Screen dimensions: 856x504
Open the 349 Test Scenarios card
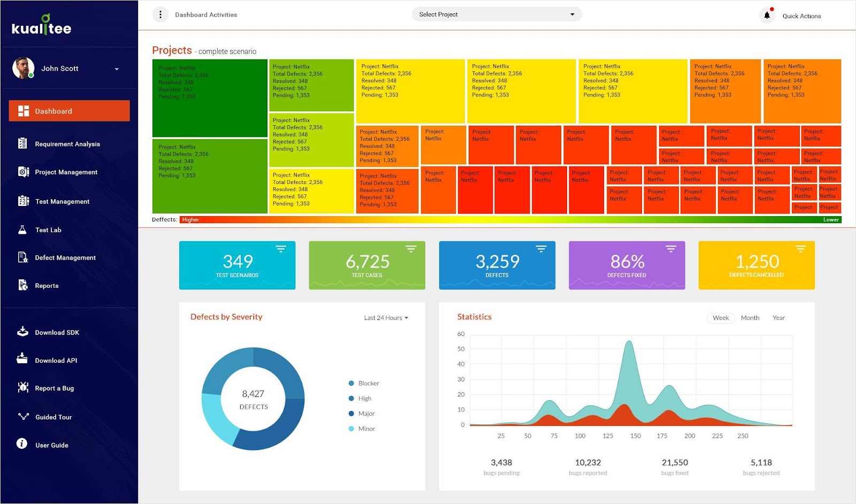click(237, 265)
